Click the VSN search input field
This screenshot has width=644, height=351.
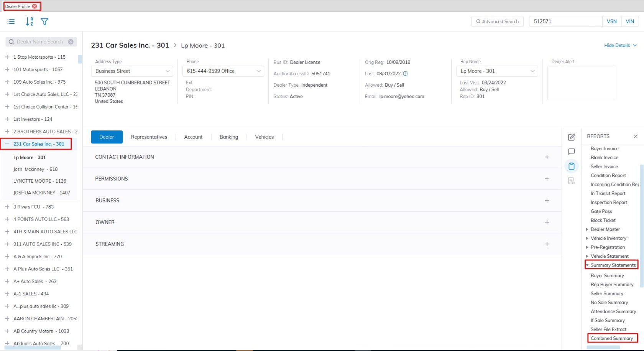[565, 21]
